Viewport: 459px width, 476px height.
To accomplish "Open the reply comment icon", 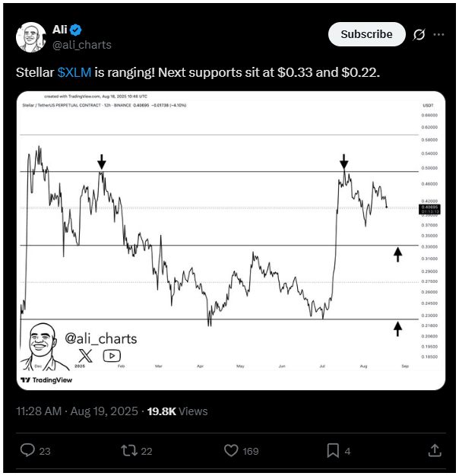I will click(x=27, y=450).
